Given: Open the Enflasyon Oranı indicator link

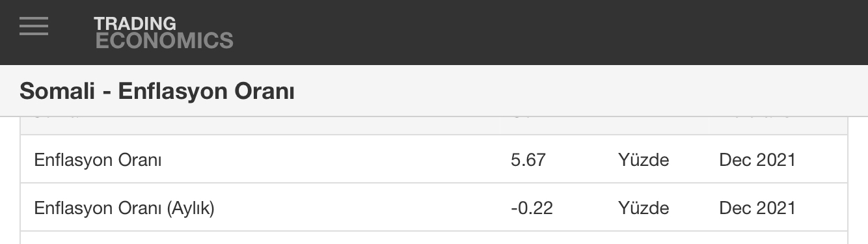Looking at the screenshot, I should 98,159.
